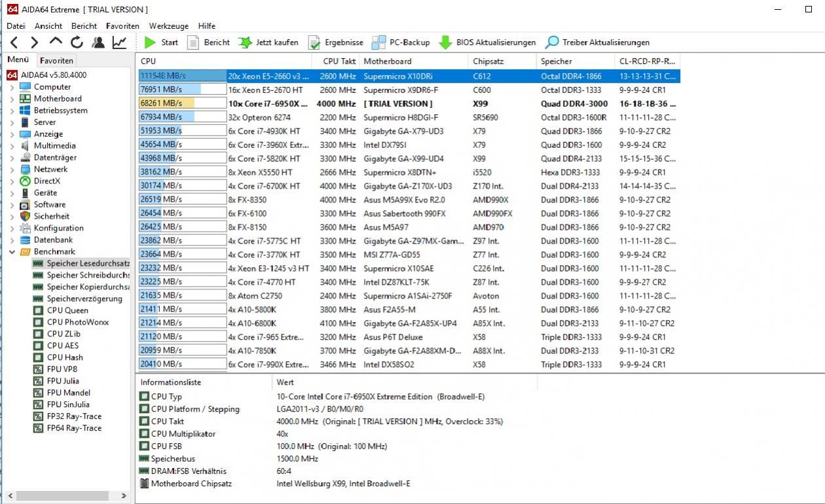Select the 32x Opteron 6274 row
The height and width of the screenshot is (504, 825).
pos(409,117)
